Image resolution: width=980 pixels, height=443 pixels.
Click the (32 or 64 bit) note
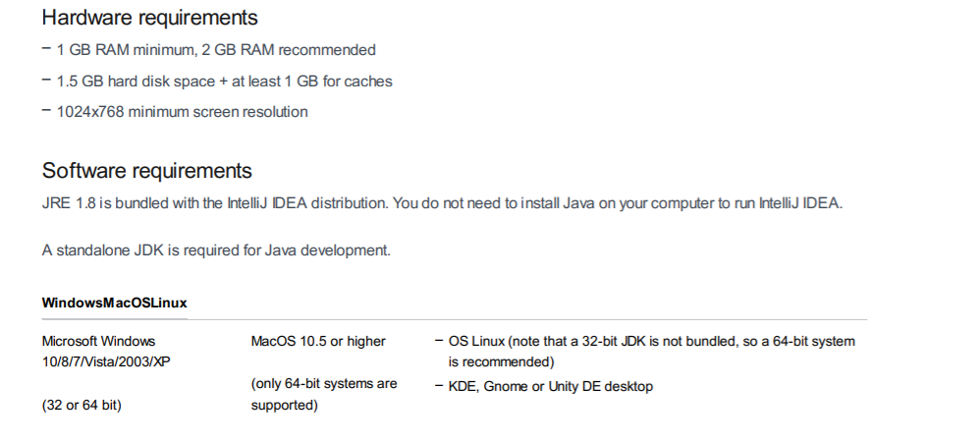point(82,405)
